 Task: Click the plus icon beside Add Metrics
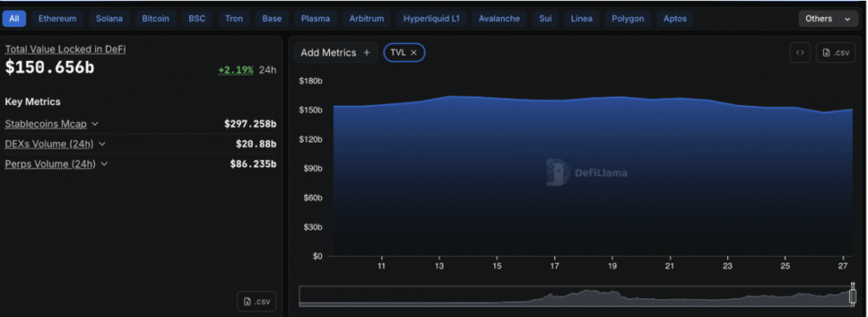coord(366,53)
